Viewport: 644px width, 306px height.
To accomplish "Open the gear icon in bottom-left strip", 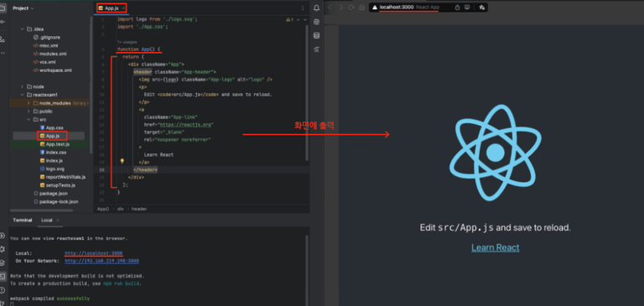I will [x=3, y=249].
